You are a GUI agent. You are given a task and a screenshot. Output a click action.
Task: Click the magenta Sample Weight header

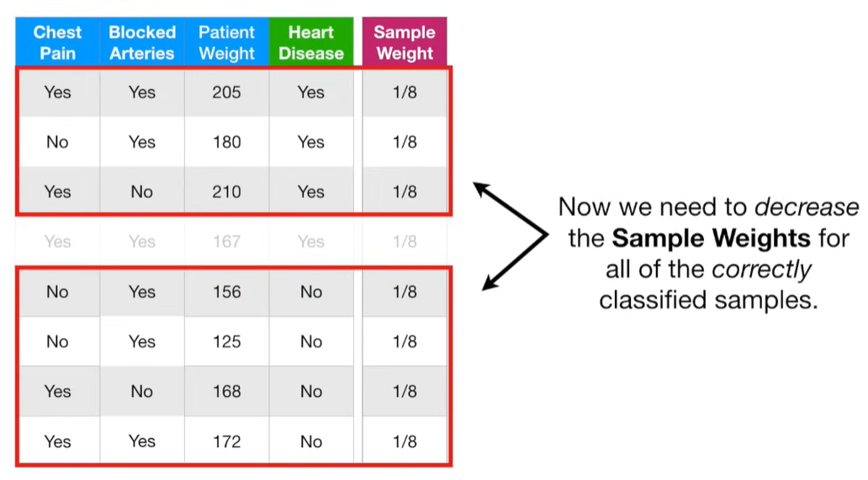tap(405, 42)
